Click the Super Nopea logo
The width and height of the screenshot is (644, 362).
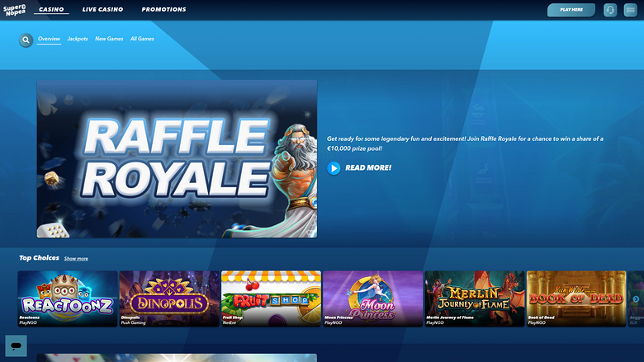coord(14,10)
